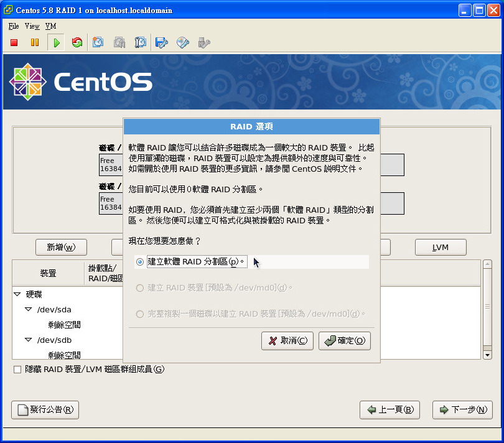The image size is (504, 443).
Task: Select 剩餘空間 under /dev/sdb
Action: pyautogui.click(x=64, y=355)
